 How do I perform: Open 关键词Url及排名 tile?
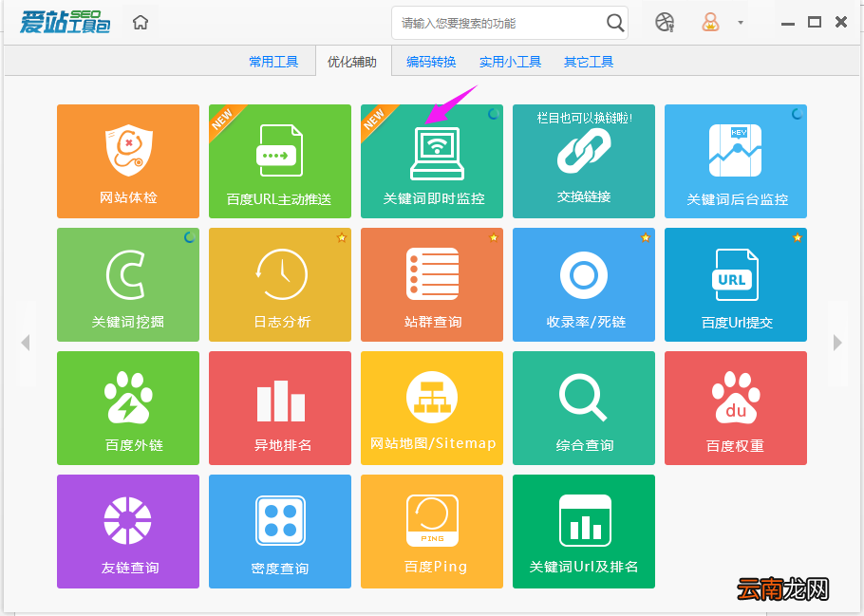coord(584,532)
